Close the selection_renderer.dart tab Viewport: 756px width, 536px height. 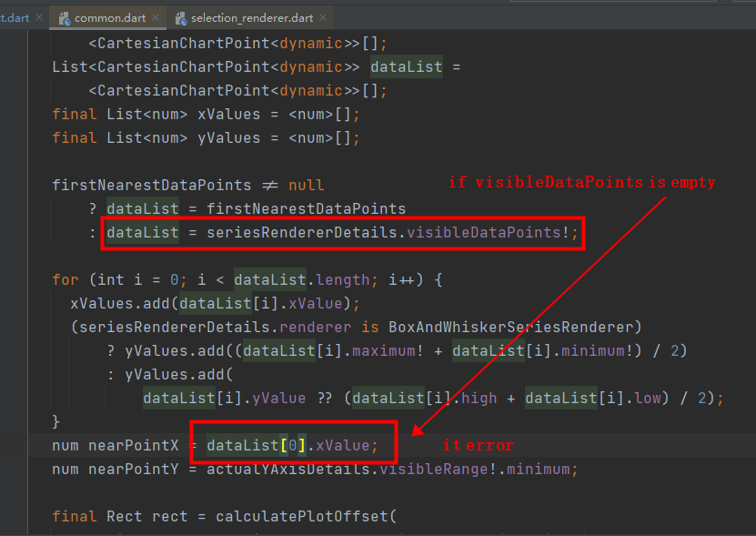click(x=323, y=17)
